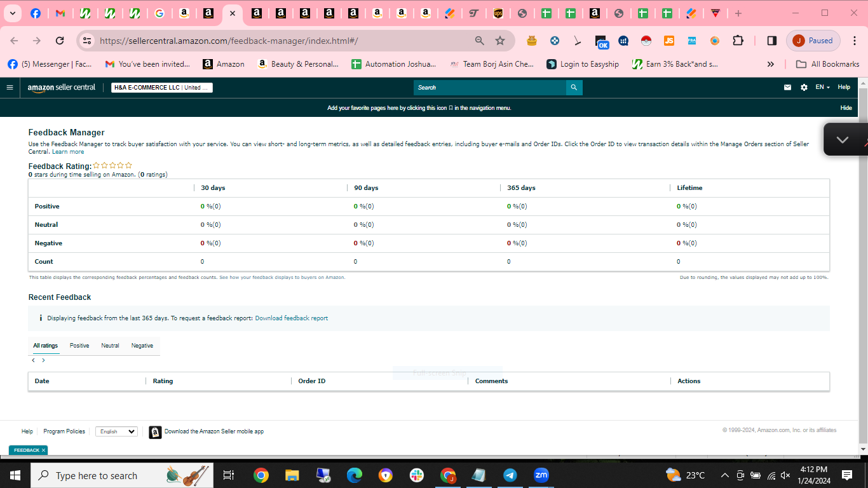Focus the Seller Central search field

[490, 88]
